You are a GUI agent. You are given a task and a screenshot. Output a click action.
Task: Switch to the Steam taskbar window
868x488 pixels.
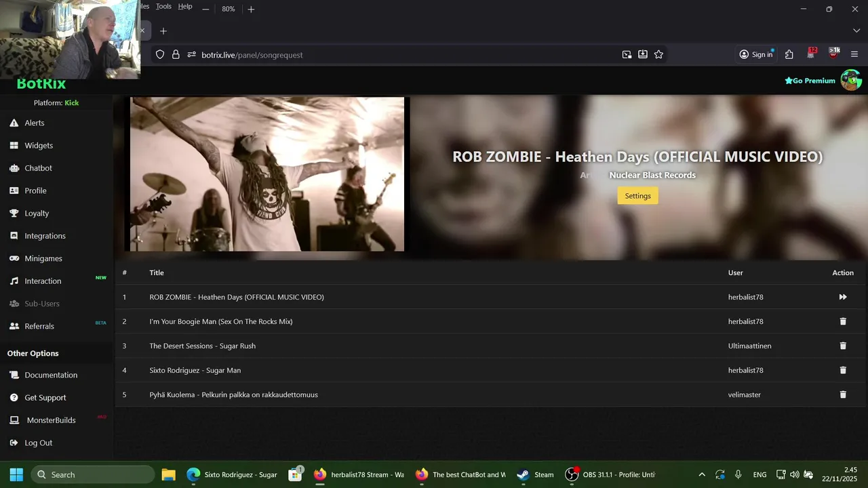pyautogui.click(x=535, y=474)
